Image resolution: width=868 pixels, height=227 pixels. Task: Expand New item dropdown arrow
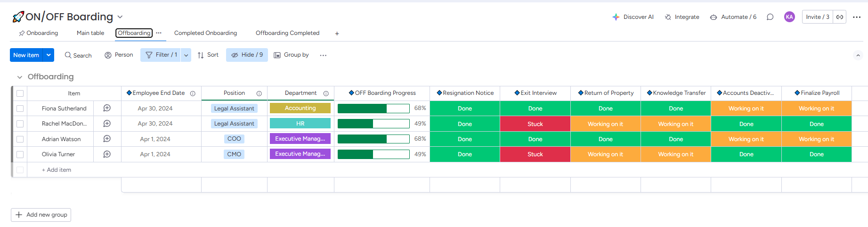49,55
